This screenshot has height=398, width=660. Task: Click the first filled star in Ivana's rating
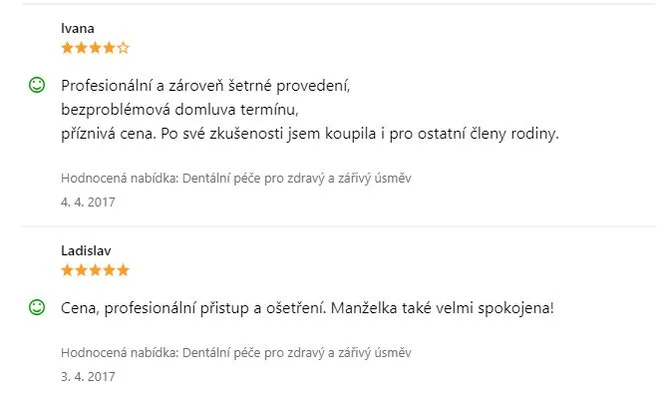pyautogui.click(x=67, y=48)
